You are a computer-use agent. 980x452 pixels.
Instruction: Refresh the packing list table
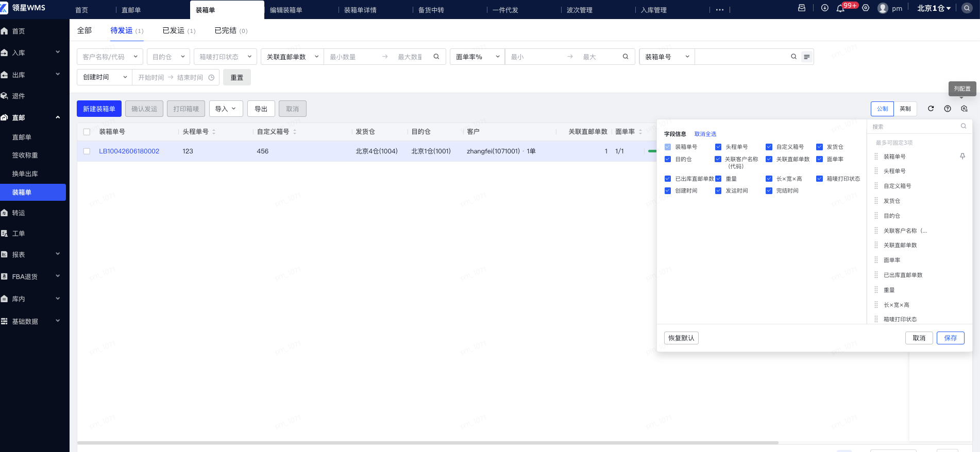(931, 109)
